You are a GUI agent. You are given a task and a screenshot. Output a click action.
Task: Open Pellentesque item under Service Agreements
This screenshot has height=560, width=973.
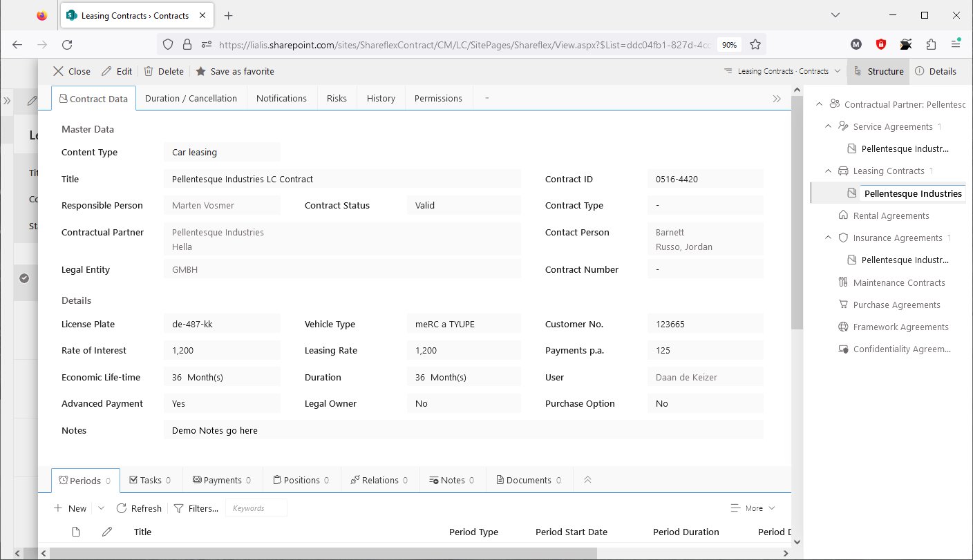tap(905, 148)
